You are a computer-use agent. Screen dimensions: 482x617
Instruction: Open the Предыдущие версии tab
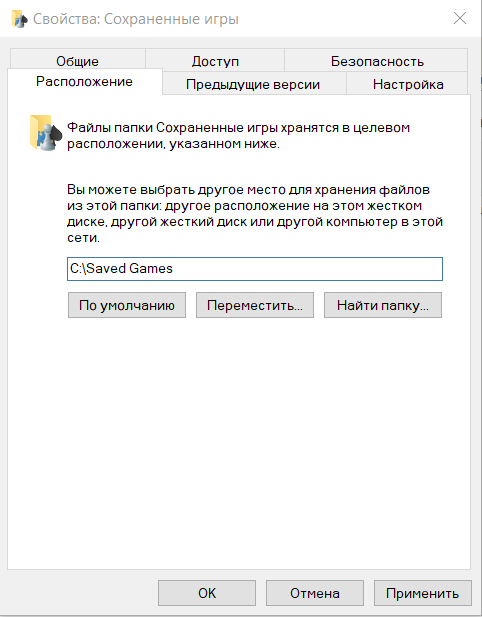(253, 84)
